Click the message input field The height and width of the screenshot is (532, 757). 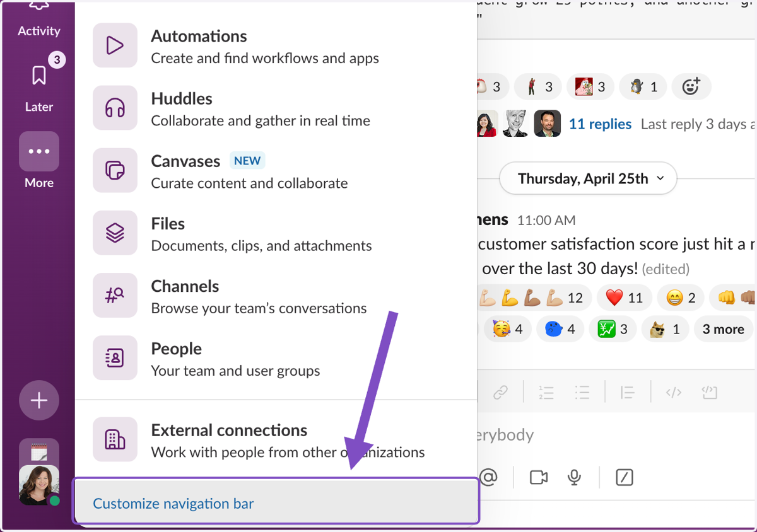pyautogui.click(x=616, y=435)
